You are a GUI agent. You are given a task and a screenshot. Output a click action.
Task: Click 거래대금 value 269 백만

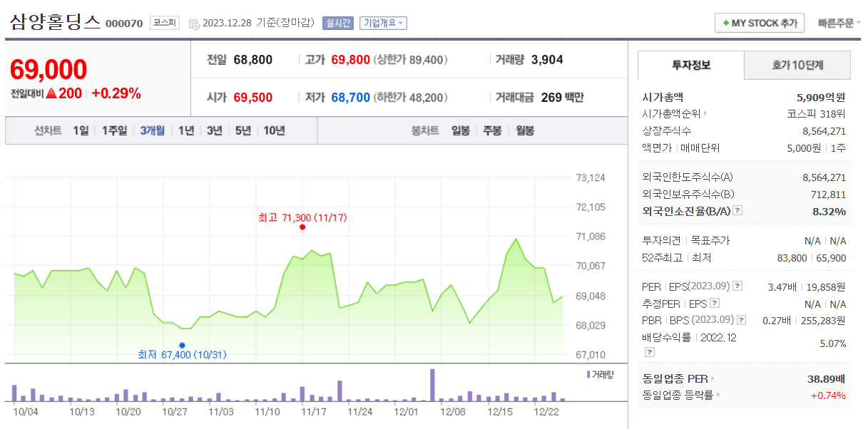point(563,98)
